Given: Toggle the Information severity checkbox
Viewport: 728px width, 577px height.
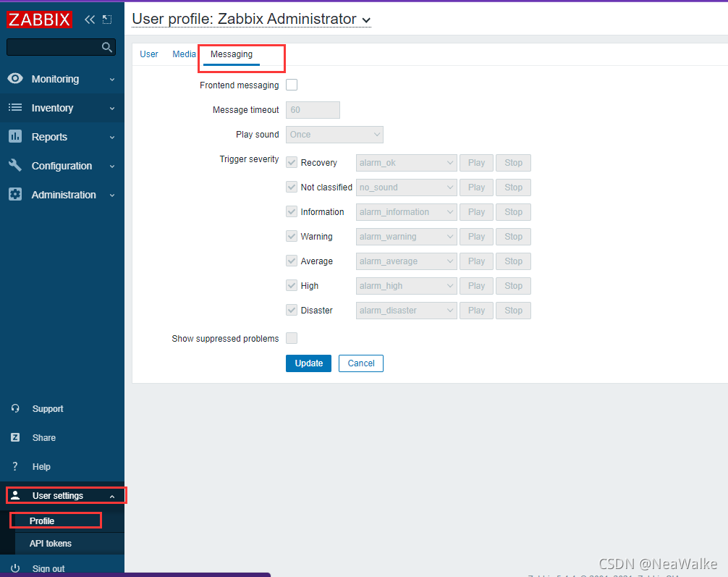Looking at the screenshot, I should [x=292, y=212].
